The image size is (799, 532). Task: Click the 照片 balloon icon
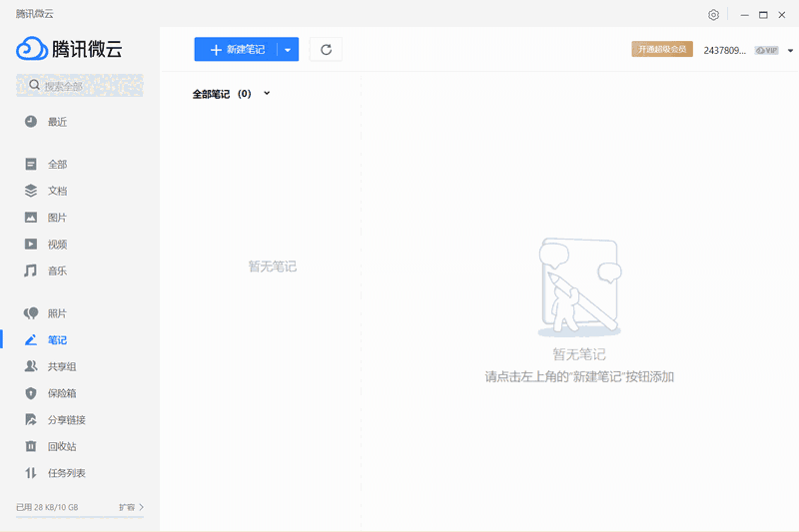[31, 313]
